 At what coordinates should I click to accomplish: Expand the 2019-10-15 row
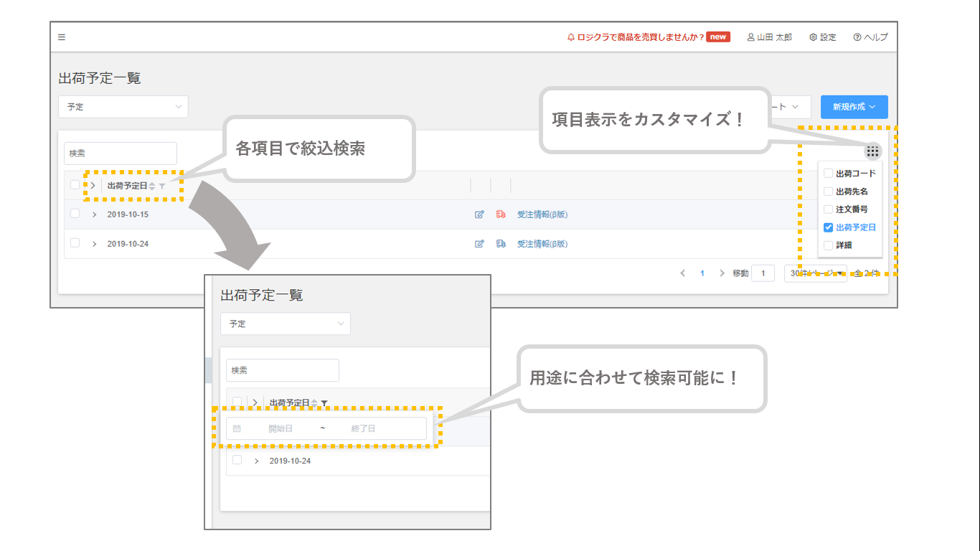coord(94,215)
